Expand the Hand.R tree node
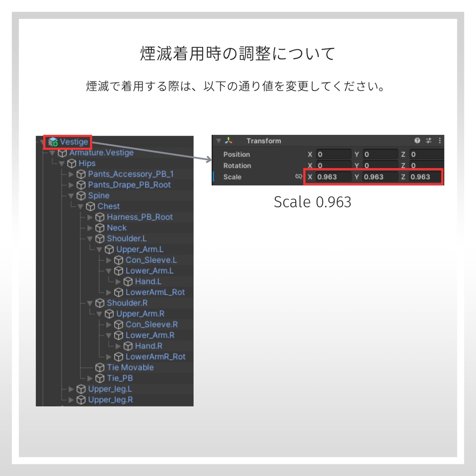Image resolution: width=476 pixels, height=476 pixels. click(119, 346)
